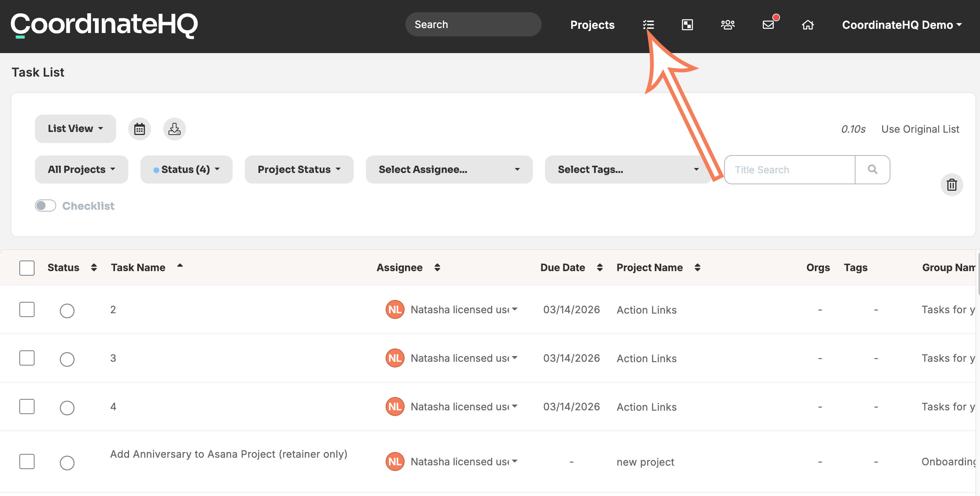Check the select-all header checkbox
The image size is (980, 496).
click(27, 268)
